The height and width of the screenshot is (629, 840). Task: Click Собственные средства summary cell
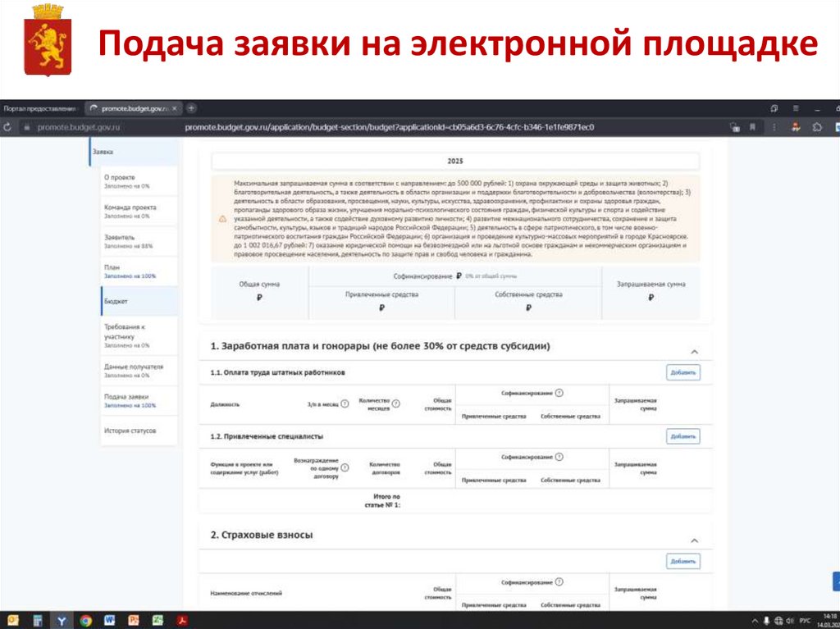(528, 302)
